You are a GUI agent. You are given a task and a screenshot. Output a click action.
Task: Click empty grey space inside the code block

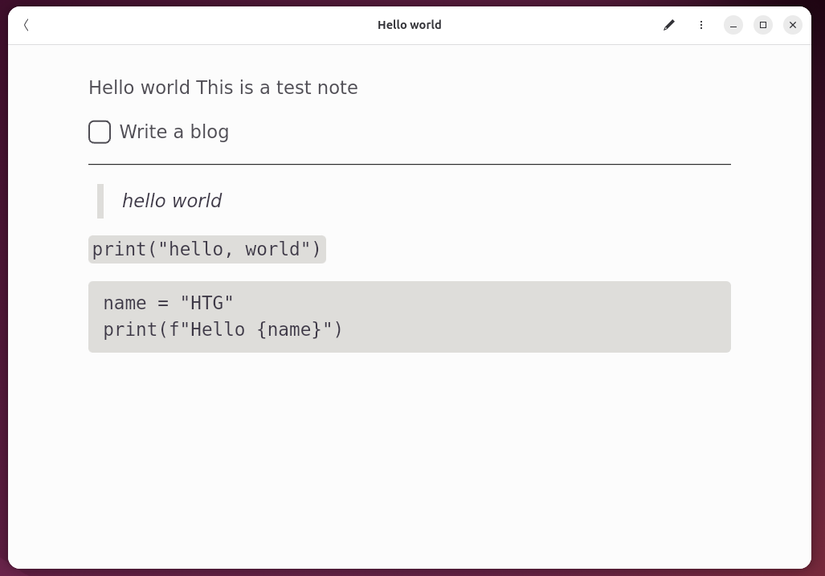pos(560,317)
